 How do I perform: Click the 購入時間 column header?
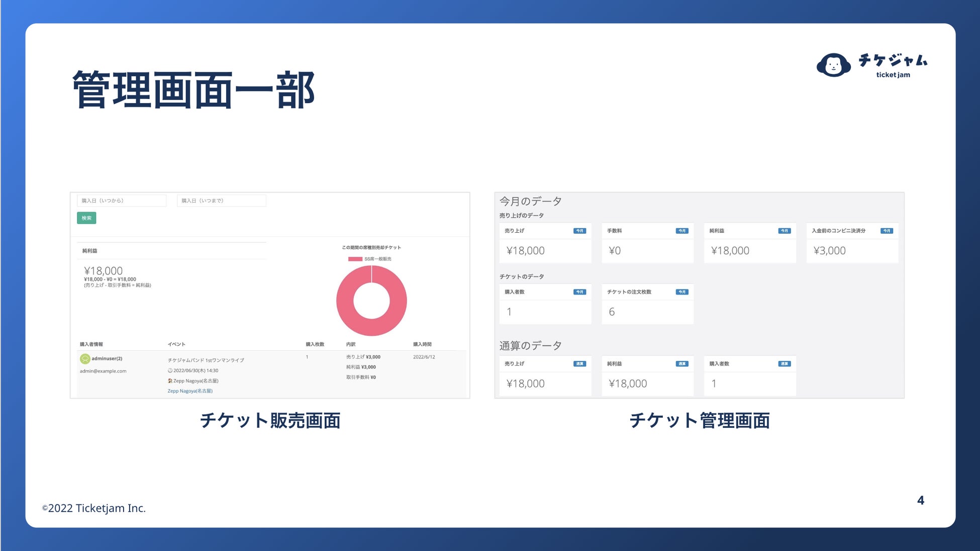pos(422,344)
